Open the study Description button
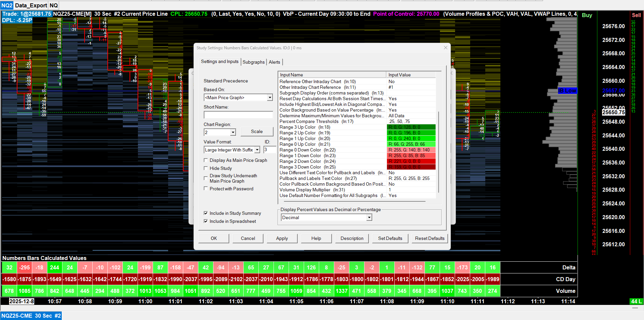This screenshot has width=644, height=320. (x=352, y=238)
